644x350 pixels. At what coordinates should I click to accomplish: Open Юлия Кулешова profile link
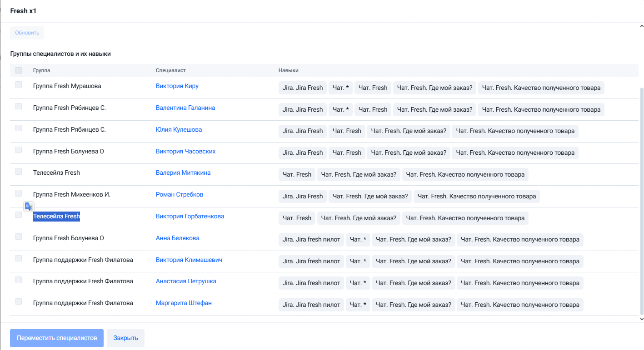pos(179,129)
